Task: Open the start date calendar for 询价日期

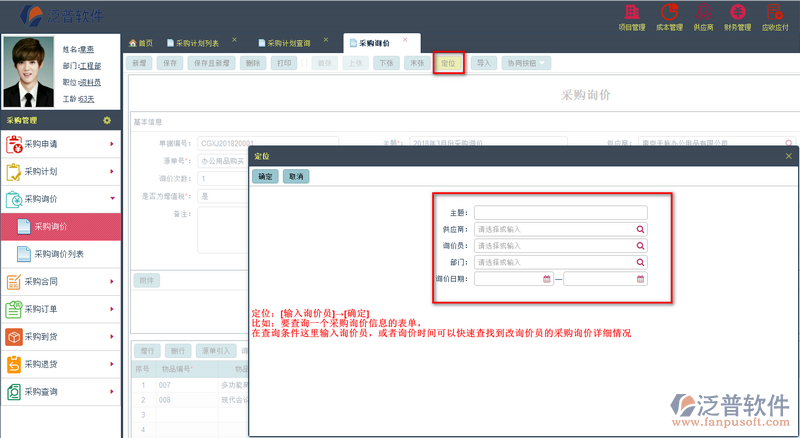Action: [546, 279]
